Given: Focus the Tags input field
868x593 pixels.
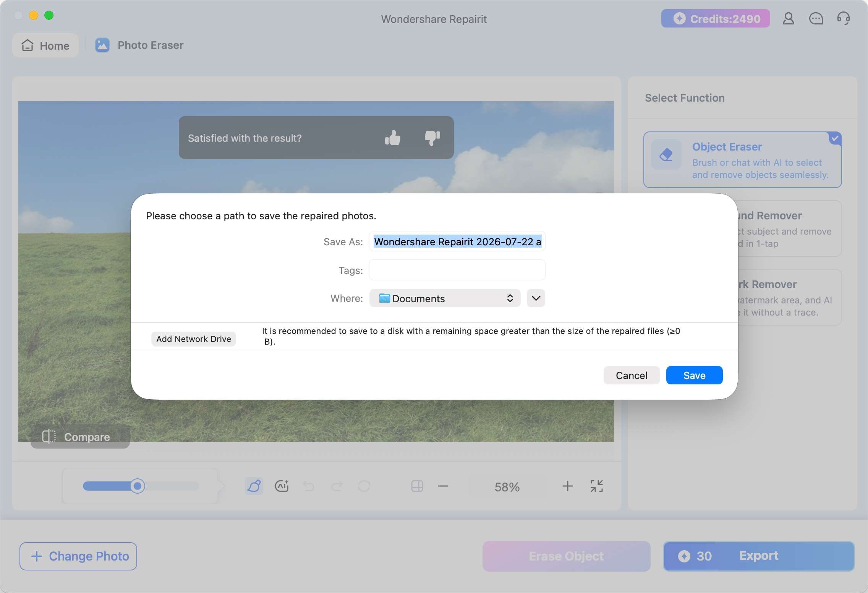Looking at the screenshot, I should coord(457,270).
